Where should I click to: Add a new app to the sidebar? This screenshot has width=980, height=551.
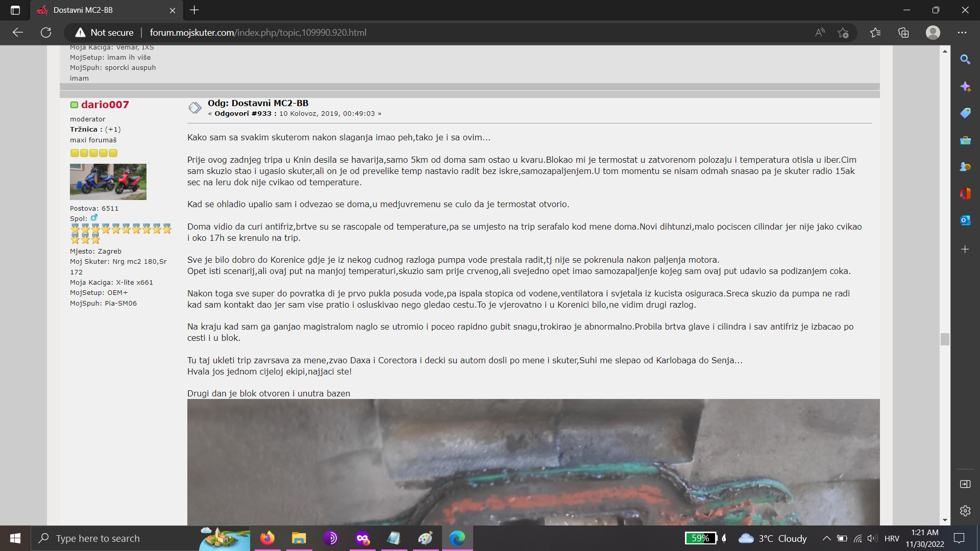click(x=965, y=249)
